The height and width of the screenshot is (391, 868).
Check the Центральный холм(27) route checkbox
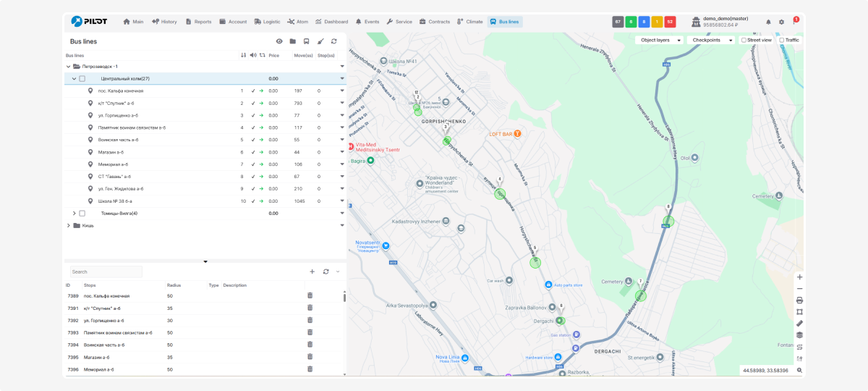coord(82,78)
